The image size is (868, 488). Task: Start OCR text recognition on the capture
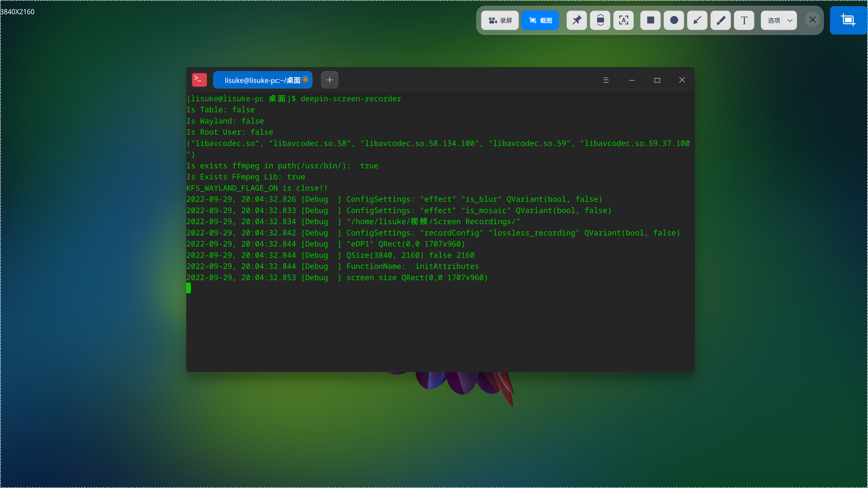[x=624, y=20]
